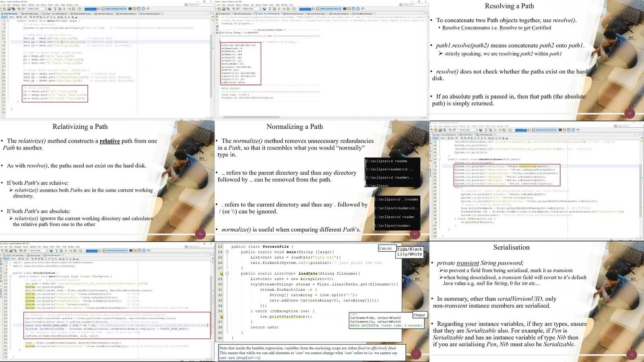Open the Source menu in the checkAttributes NetBeans frame
Image resolution: width=644 pixels, height=362 pixels.
(455, 126)
